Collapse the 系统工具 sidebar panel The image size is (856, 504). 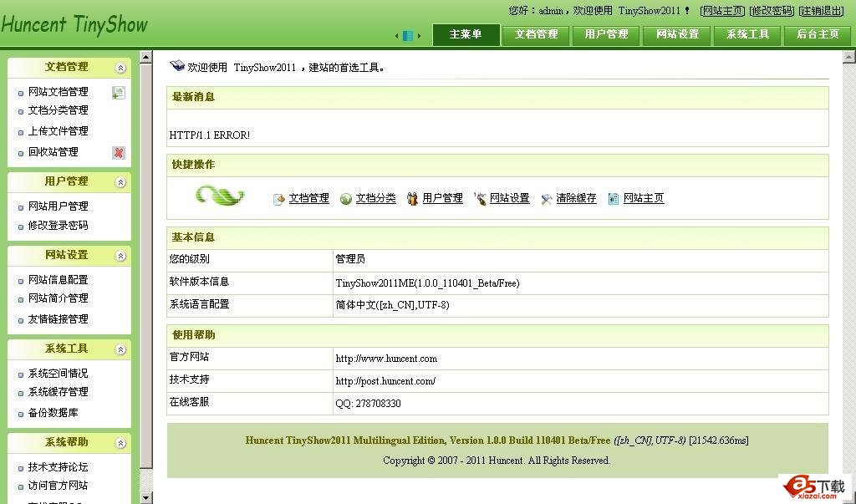(120, 349)
